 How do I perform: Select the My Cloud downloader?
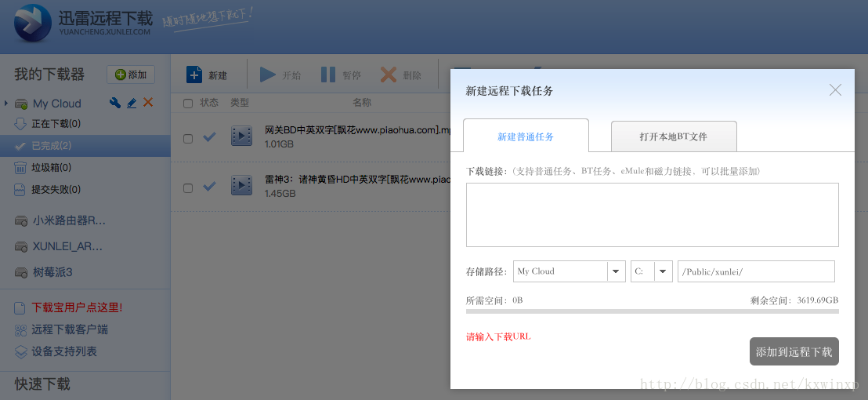[56, 104]
